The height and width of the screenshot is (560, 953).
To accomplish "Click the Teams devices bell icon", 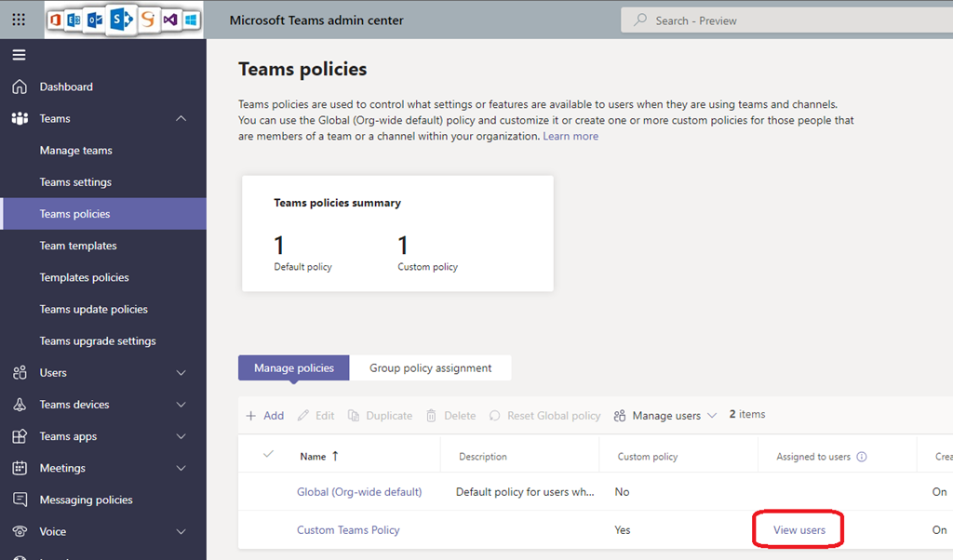I will click(x=20, y=405).
